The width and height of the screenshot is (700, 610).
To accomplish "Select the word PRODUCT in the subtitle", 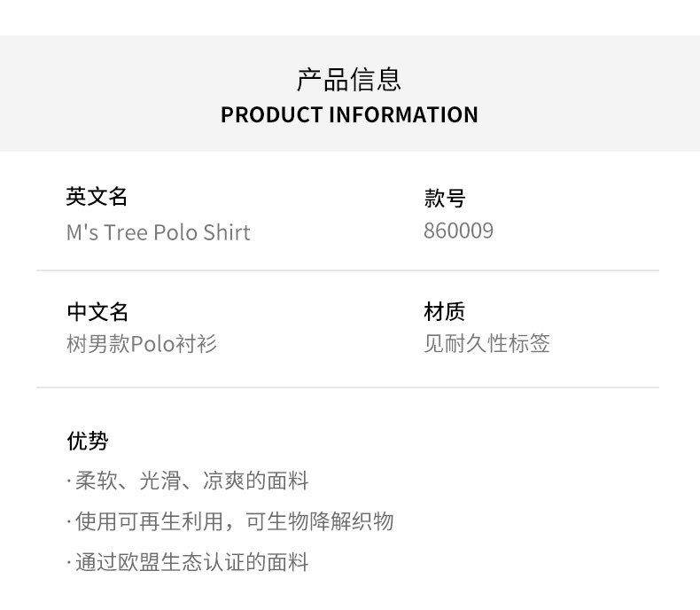I will click(271, 115).
